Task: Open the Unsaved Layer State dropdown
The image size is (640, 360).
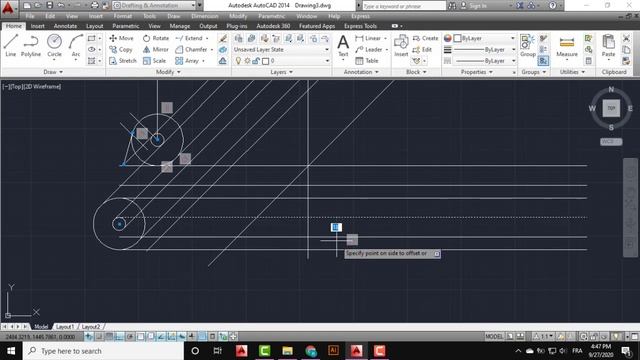Action: pos(281,49)
